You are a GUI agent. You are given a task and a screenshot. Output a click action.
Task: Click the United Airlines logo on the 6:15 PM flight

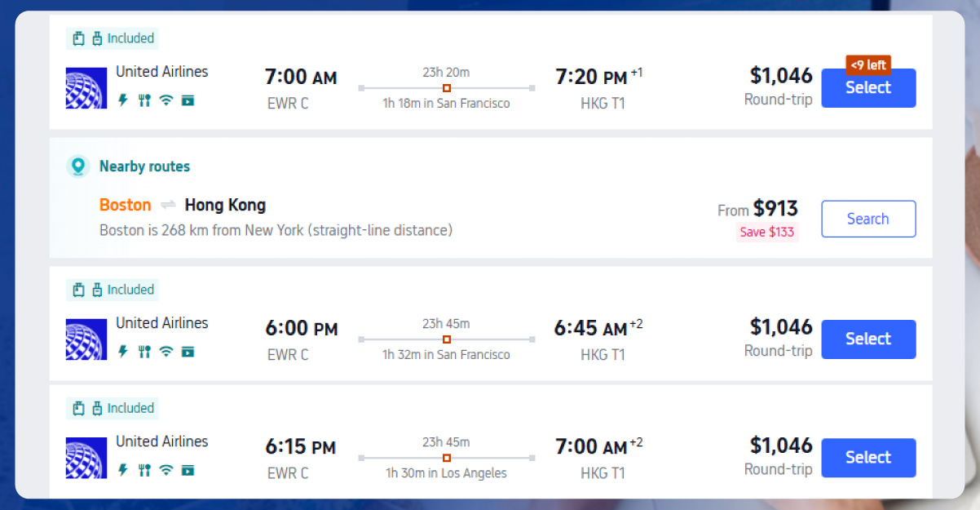[x=86, y=458]
